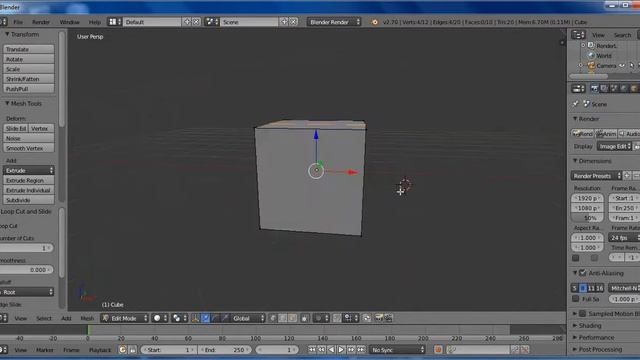Click the Scale tool button
The height and width of the screenshot is (360, 640).
(29, 69)
